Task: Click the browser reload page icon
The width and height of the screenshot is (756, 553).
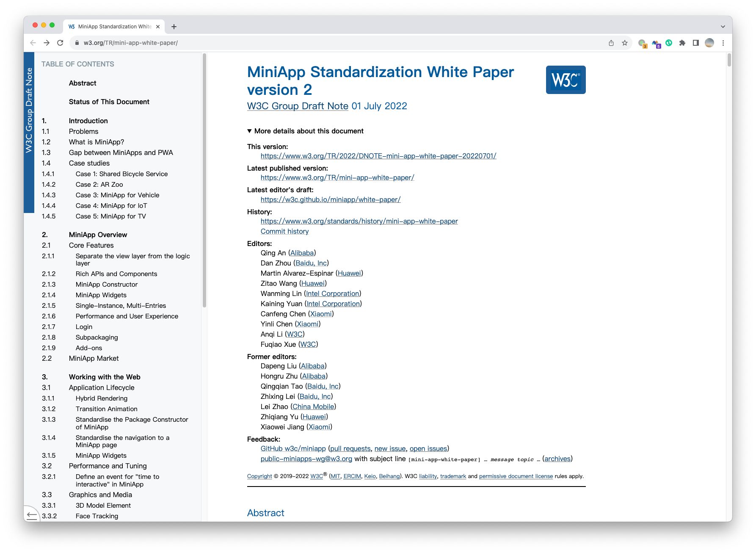Action: 60,43
